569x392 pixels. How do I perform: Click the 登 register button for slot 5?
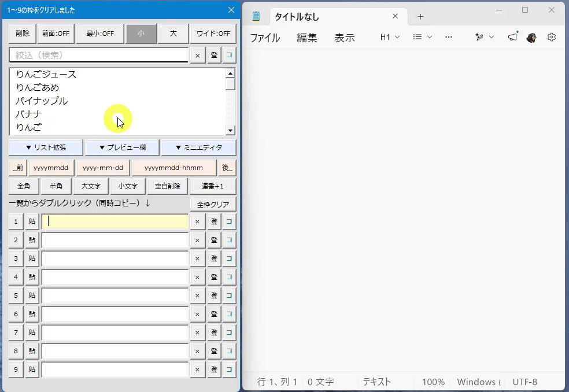click(x=214, y=295)
